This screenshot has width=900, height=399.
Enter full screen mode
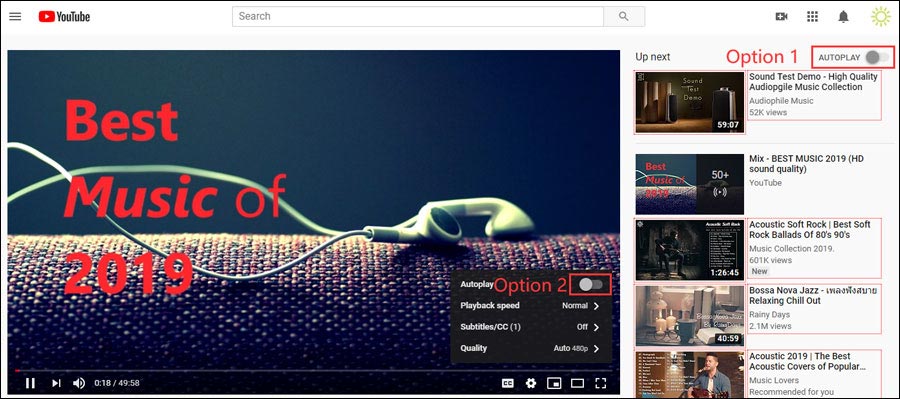[x=600, y=383]
